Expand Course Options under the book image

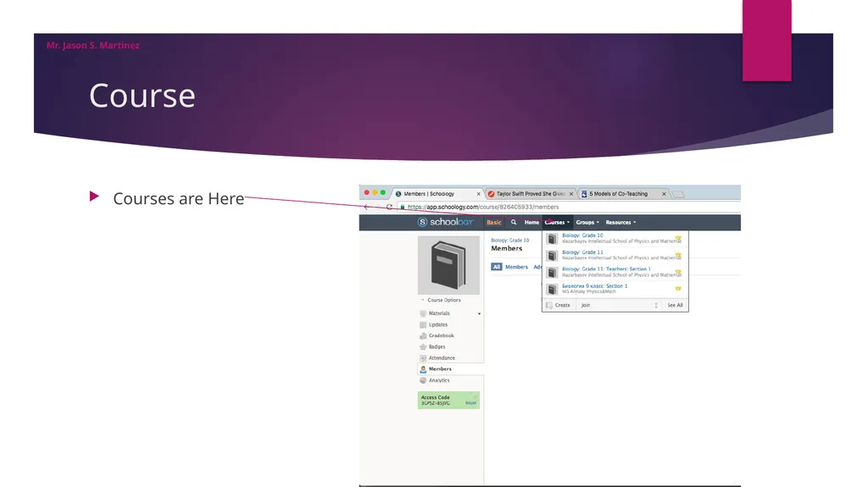(441, 300)
